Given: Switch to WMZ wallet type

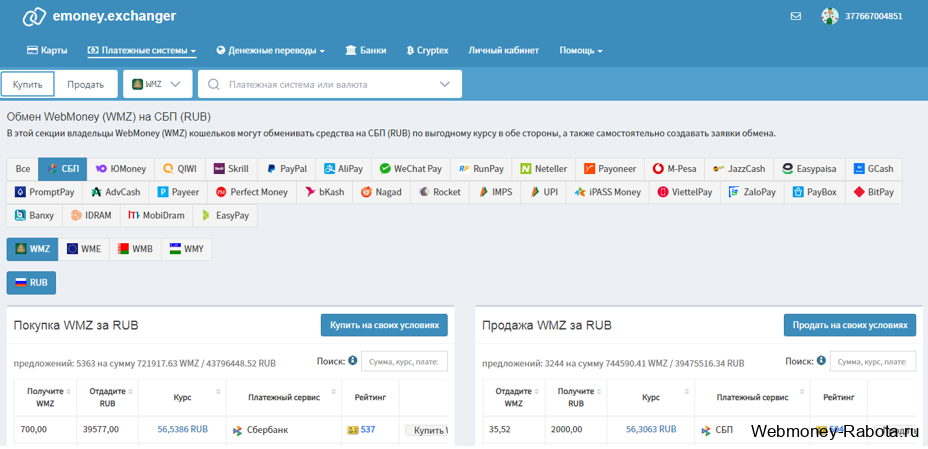Looking at the screenshot, I should (x=33, y=249).
